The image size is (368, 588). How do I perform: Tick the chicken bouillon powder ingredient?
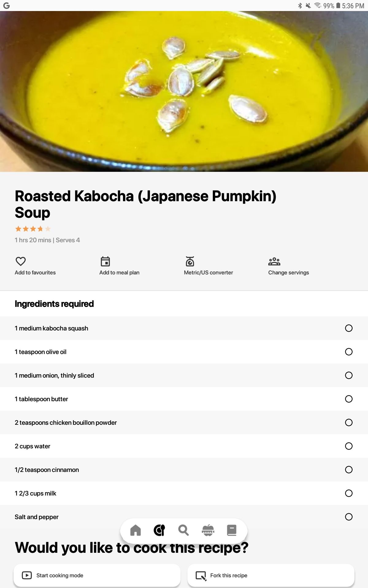[x=349, y=423]
